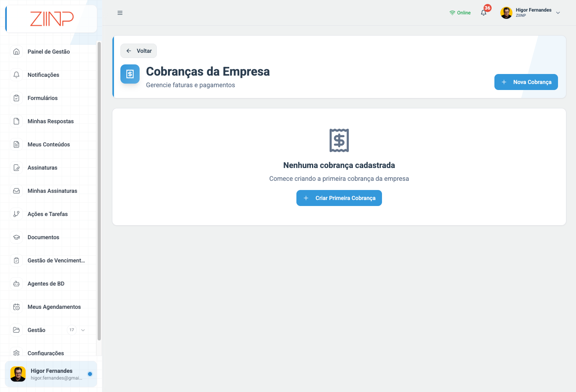
Task: Click the large receipt empty-state icon
Action: coord(339,140)
